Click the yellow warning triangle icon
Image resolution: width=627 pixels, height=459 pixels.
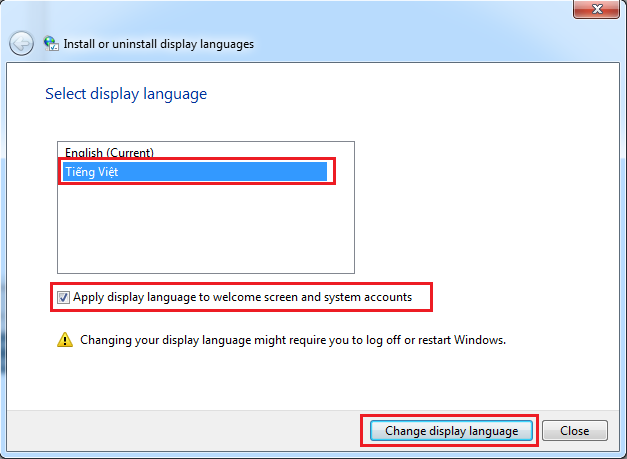click(x=64, y=340)
